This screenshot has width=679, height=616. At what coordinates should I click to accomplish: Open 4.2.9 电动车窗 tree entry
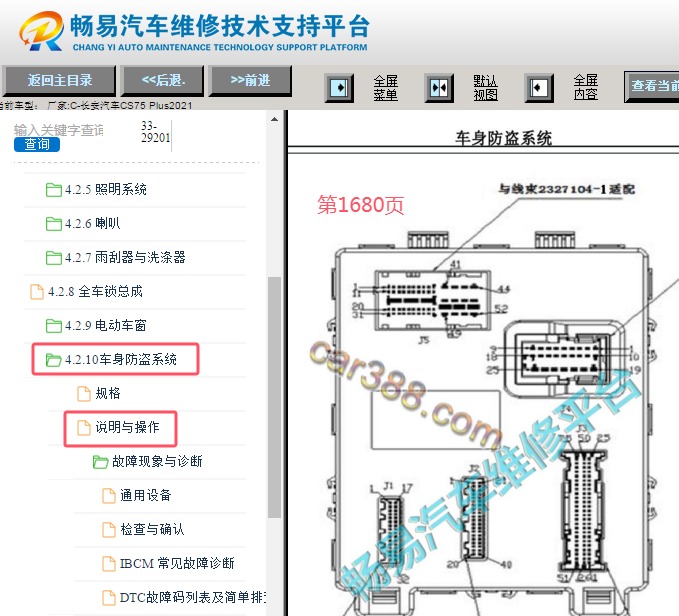[x=106, y=326]
